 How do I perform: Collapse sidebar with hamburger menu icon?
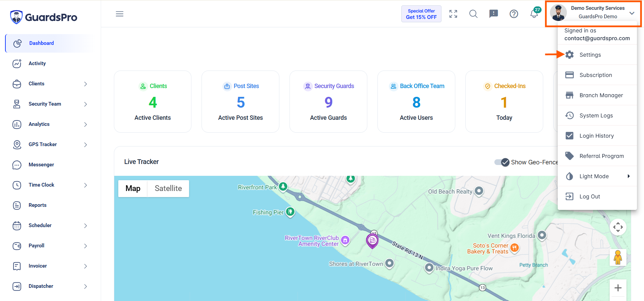click(x=120, y=14)
